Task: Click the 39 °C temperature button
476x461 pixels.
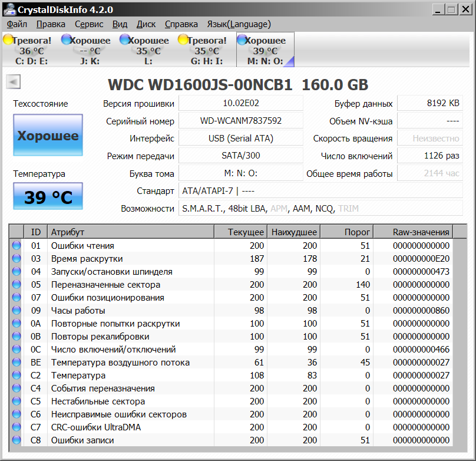Action: pos(48,197)
